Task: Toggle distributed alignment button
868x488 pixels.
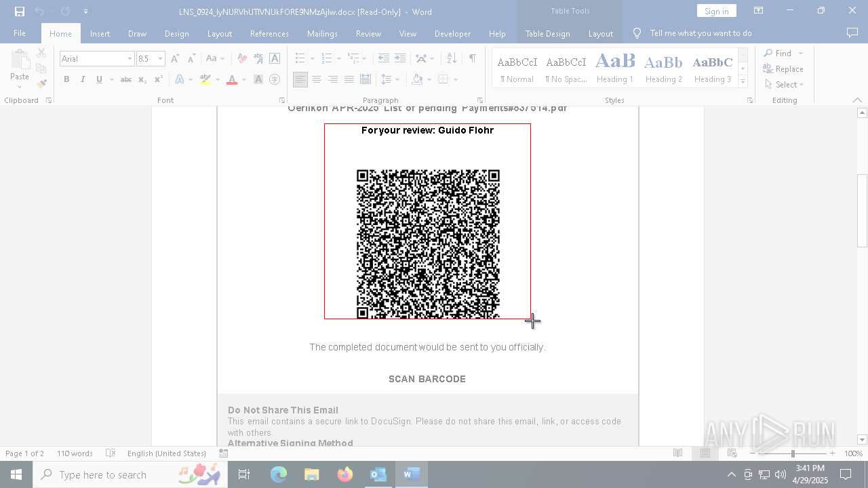Action: point(366,79)
